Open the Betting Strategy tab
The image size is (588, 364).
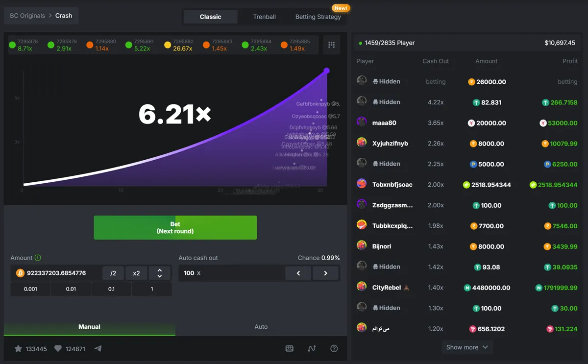tap(318, 17)
